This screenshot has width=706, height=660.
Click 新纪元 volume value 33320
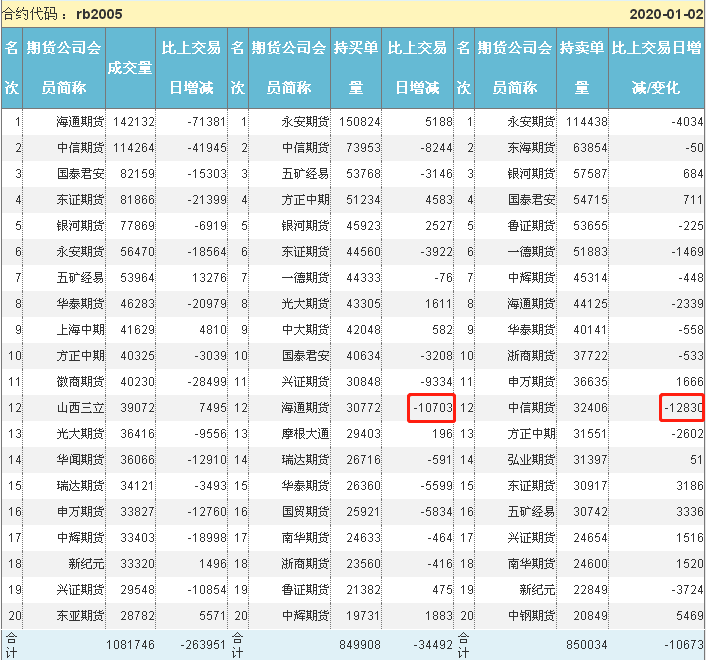point(137,564)
